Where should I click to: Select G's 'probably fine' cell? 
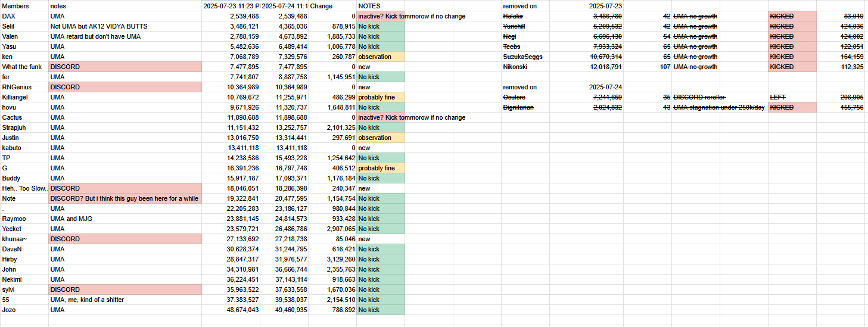pos(381,168)
